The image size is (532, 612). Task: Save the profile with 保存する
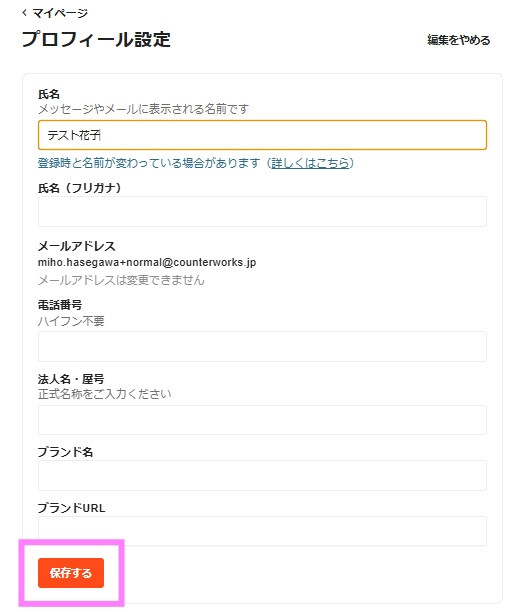(71, 573)
